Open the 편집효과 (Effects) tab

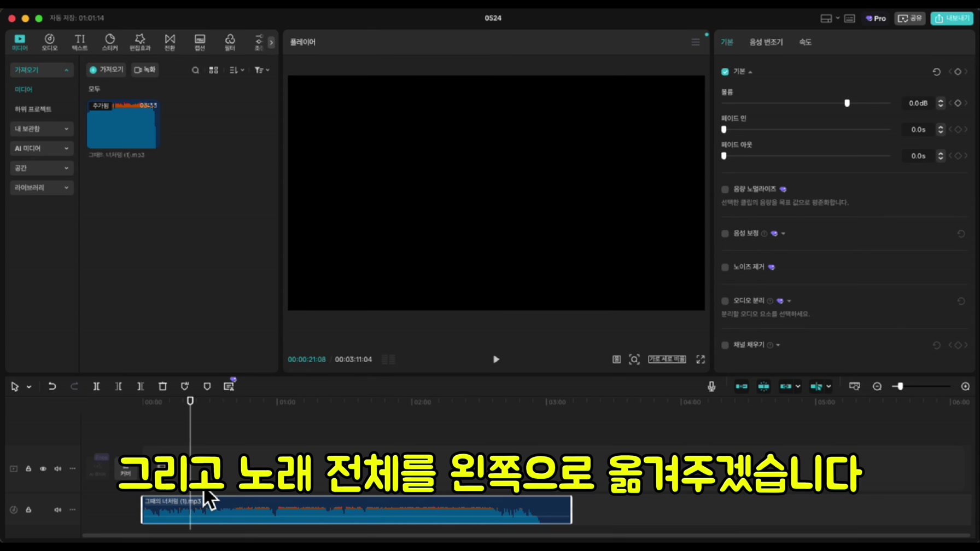pyautogui.click(x=140, y=42)
